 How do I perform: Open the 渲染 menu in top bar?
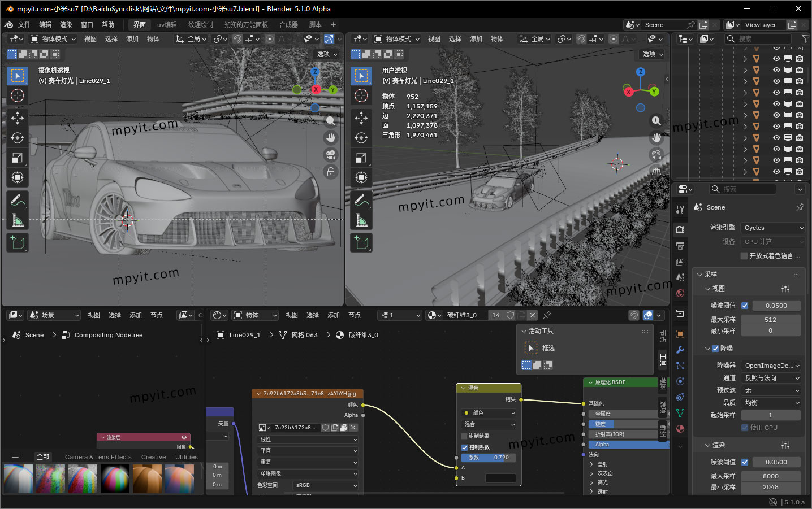click(66, 25)
